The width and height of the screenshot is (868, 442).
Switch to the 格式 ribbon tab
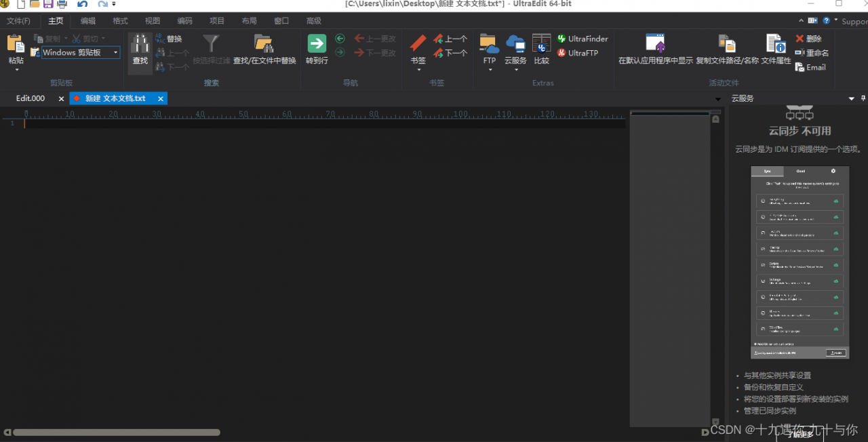coord(120,21)
